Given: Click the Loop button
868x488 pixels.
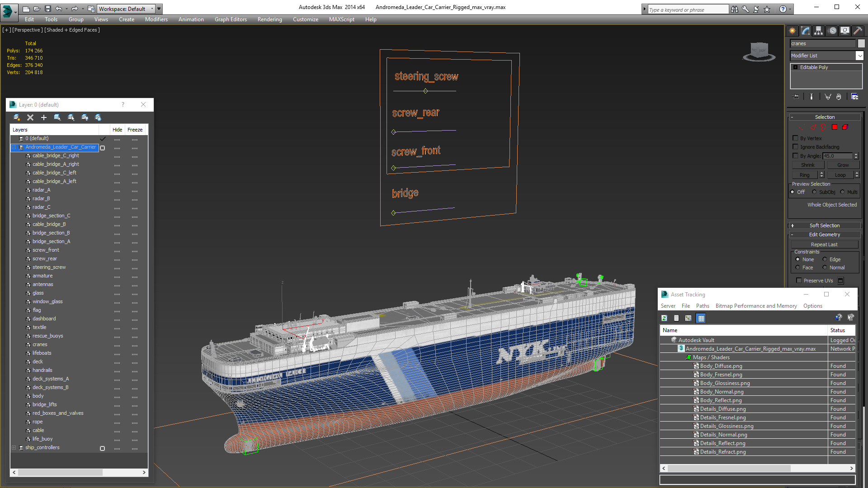Looking at the screenshot, I should tap(840, 175).
